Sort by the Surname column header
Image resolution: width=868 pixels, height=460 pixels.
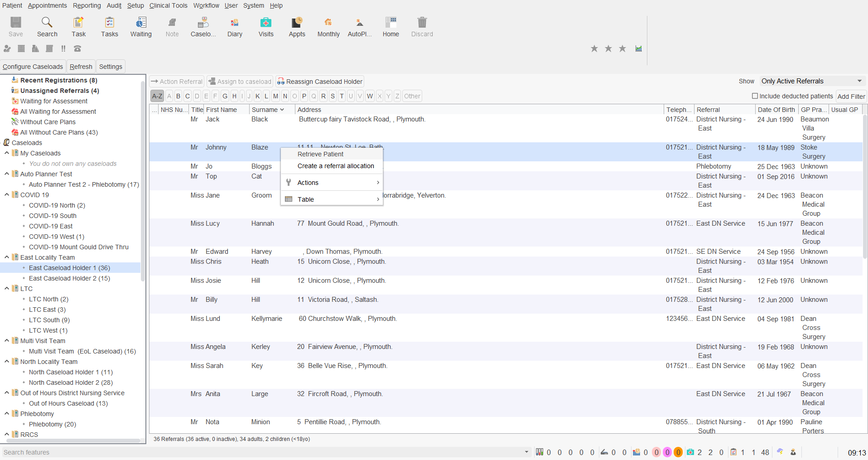pos(271,110)
